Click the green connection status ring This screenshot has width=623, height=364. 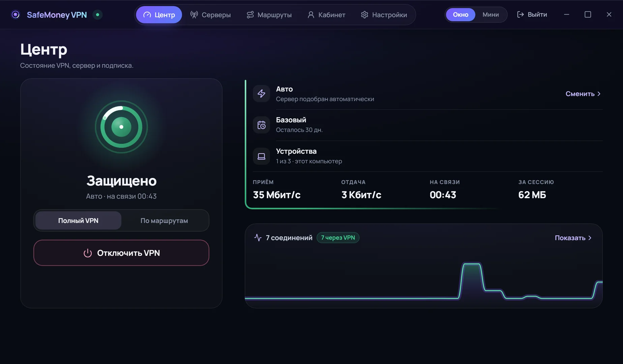tap(121, 127)
